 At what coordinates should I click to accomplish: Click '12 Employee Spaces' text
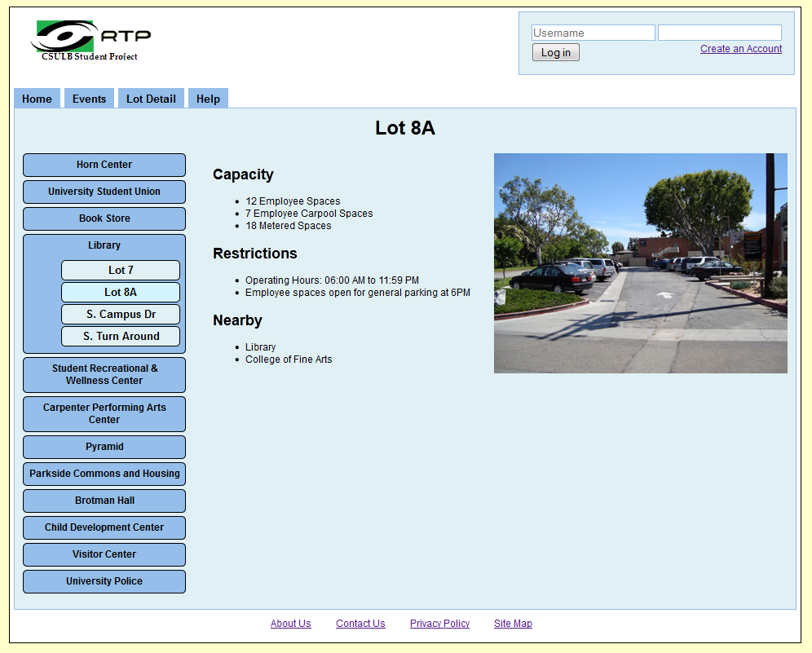(x=293, y=201)
